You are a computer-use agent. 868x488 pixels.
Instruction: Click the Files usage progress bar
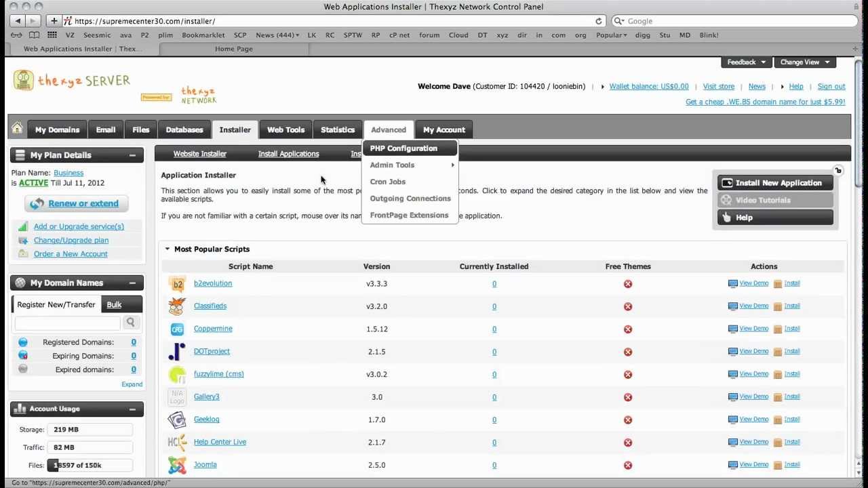pos(90,466)
